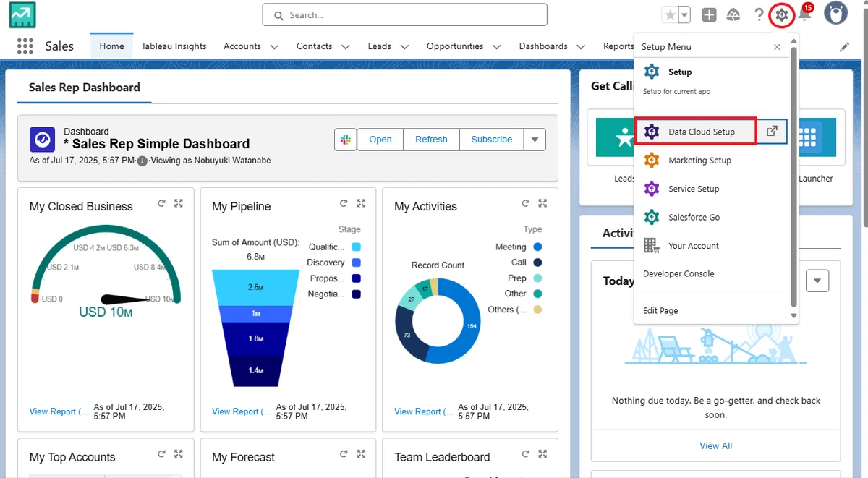Click the info icon beside Viewing as
The image size is (868, 478).
coord(142,161)
